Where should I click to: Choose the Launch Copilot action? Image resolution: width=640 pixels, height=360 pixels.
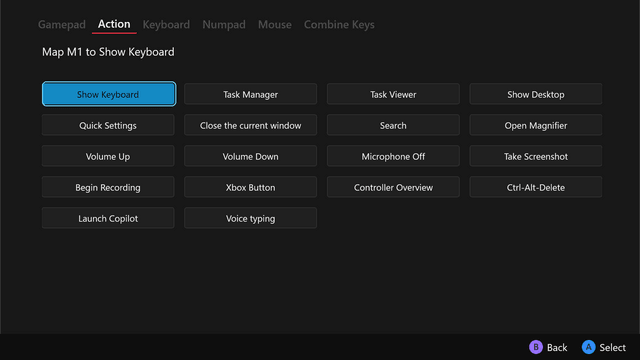coord(108,218)
